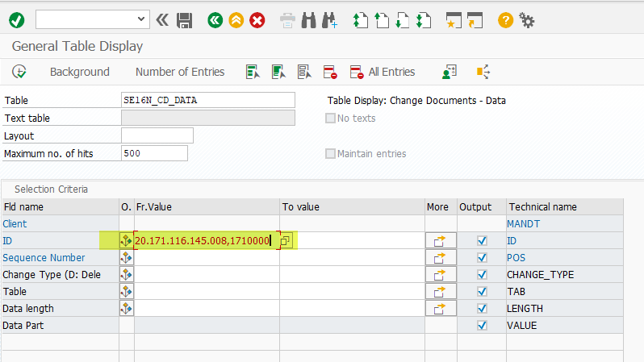Open More selection for Data length row
This screenshot has height=362, width=644.
[441, 308]
